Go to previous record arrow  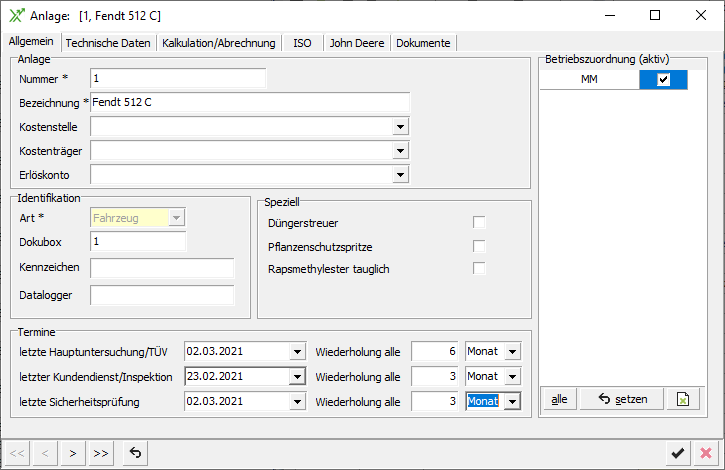(x=46, y=453)
